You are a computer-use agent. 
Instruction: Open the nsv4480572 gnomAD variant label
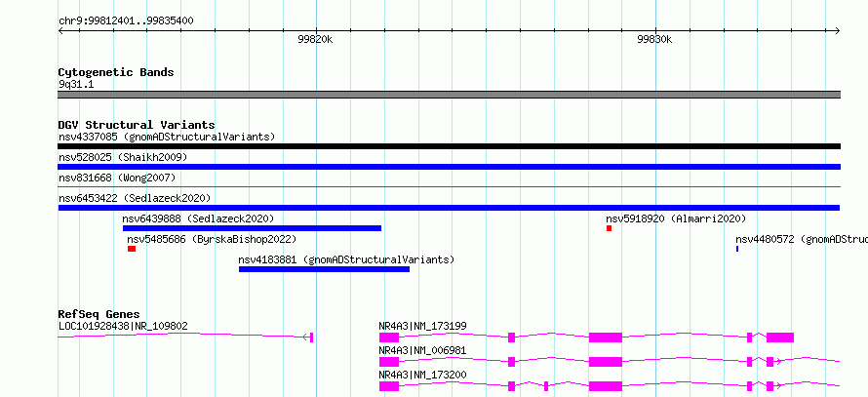[801, 239]
